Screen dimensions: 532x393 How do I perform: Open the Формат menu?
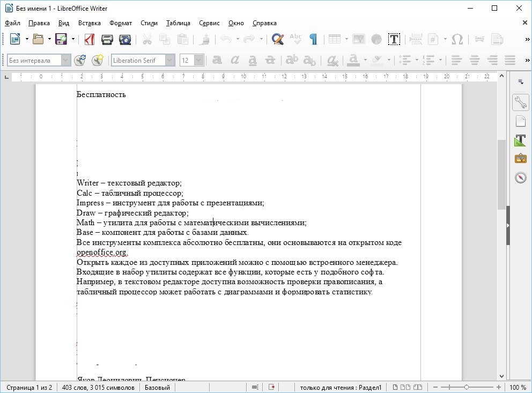(x=120, y=23)
